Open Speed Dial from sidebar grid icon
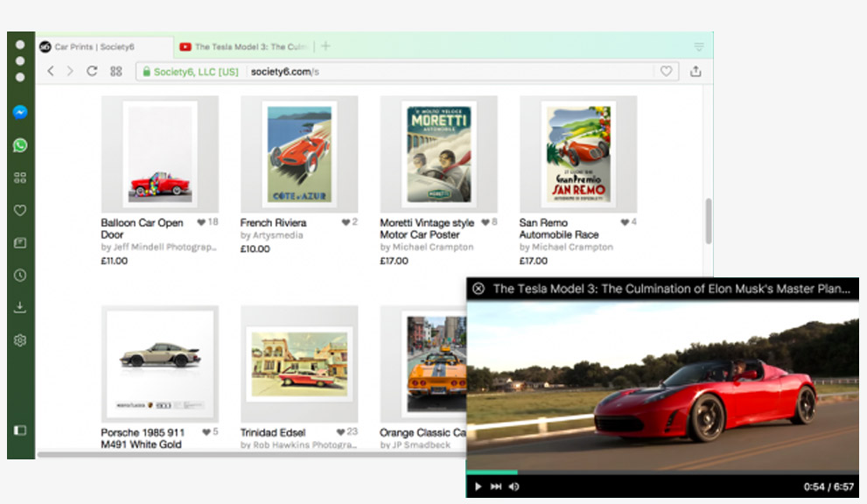The image size is (867, 504). [19, 178]
